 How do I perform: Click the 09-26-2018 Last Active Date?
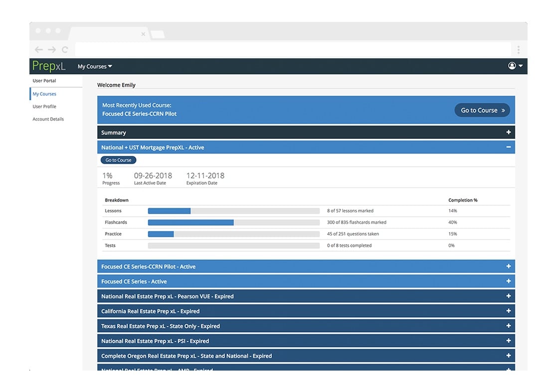(x=153, y=175)
